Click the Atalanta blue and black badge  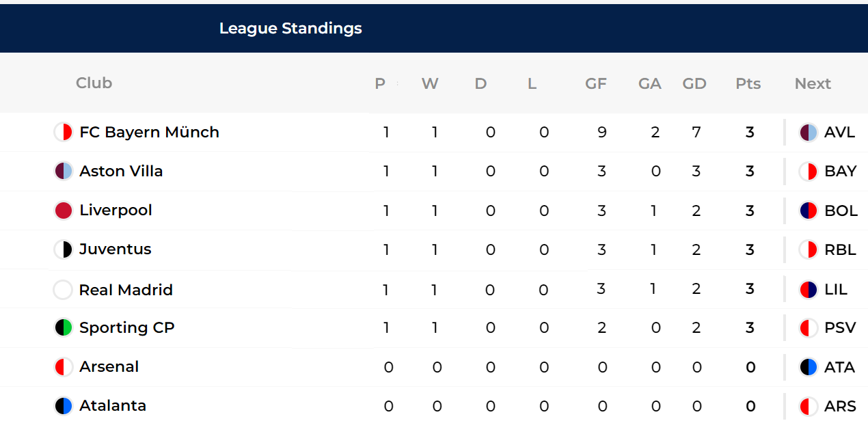[63, 406]
